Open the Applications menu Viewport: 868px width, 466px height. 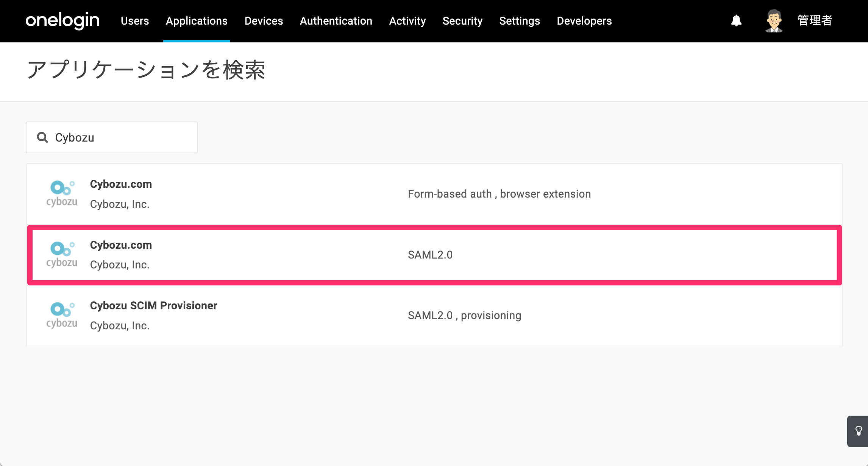click(x=197, y=21)
